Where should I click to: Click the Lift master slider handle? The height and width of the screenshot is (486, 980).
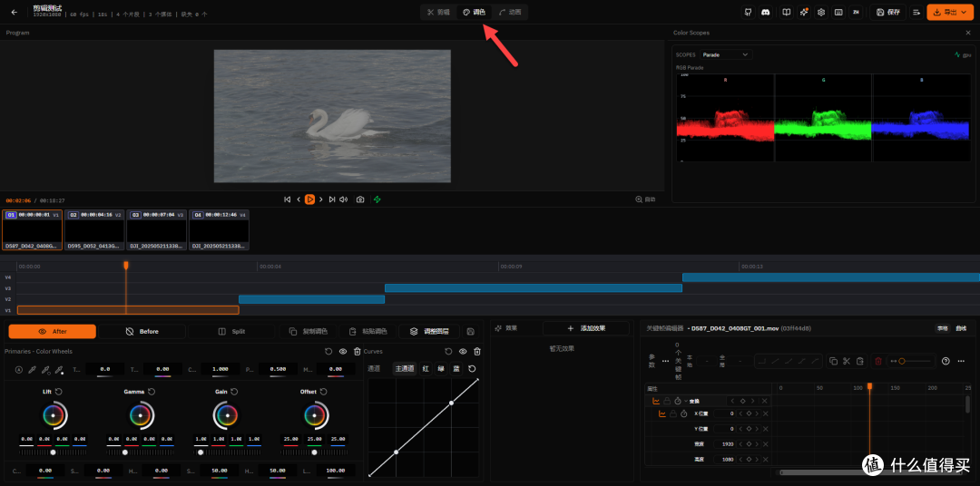click(54, 452)
